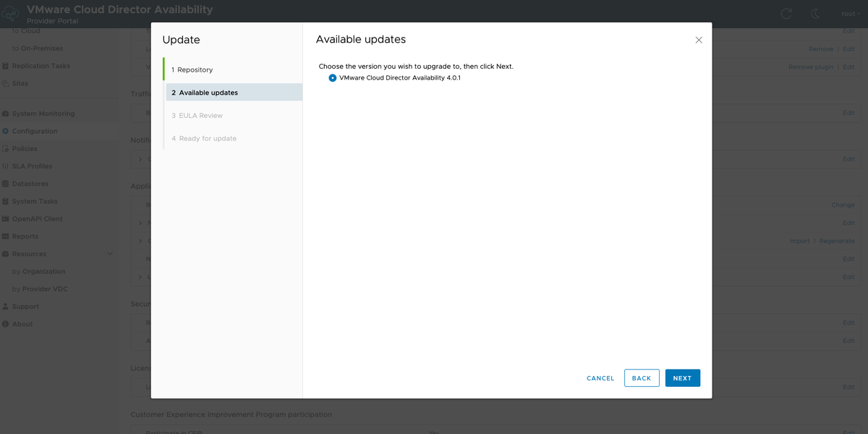Open 'to On-Premises' in sidebar
Screen dimensions: 868x434
point(38,48)
